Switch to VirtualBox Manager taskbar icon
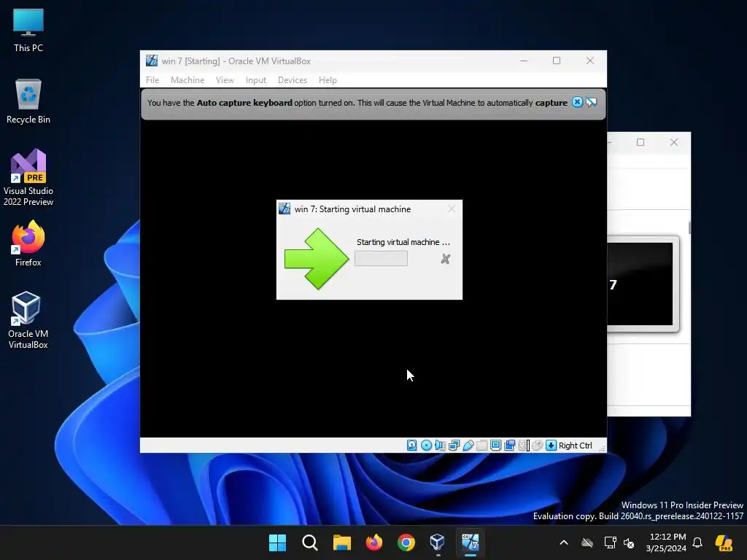Viewport: 747px width, 560px height. pyautogui.click(x=438, y=542)
